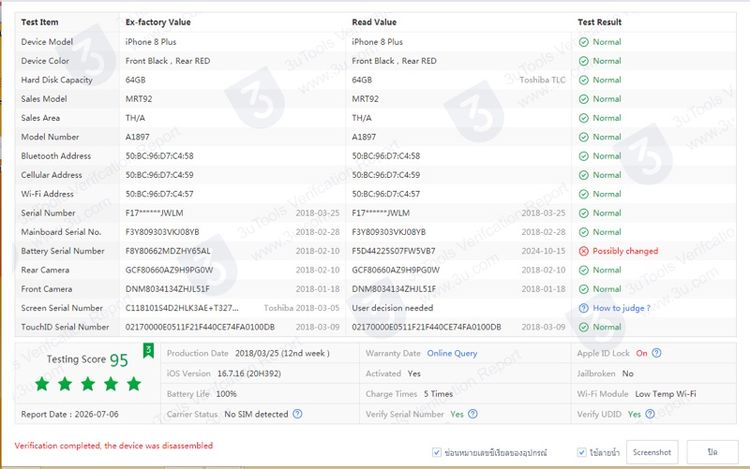Click the Normal check icon for Device Color

point(584,61)
